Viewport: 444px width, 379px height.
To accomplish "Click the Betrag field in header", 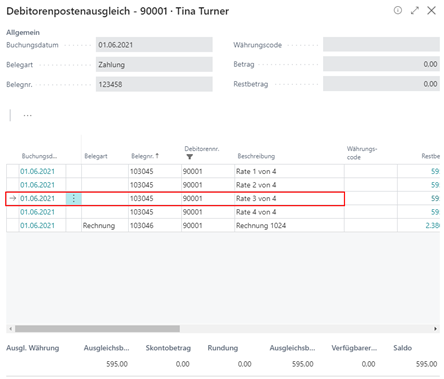I will click(381, 64).
